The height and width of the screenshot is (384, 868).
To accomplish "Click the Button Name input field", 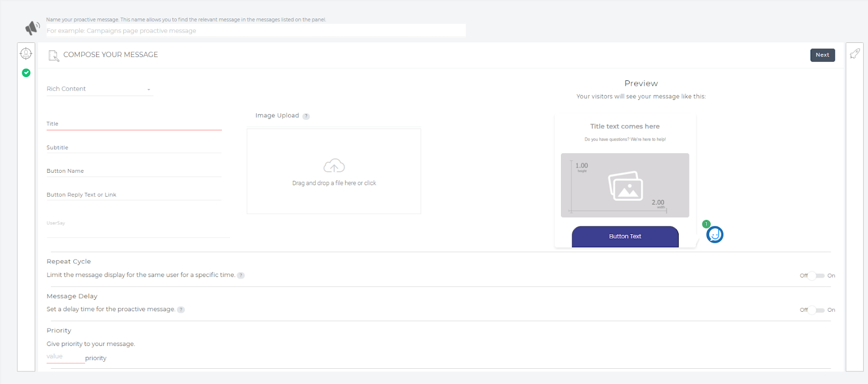I will [134, 171].
